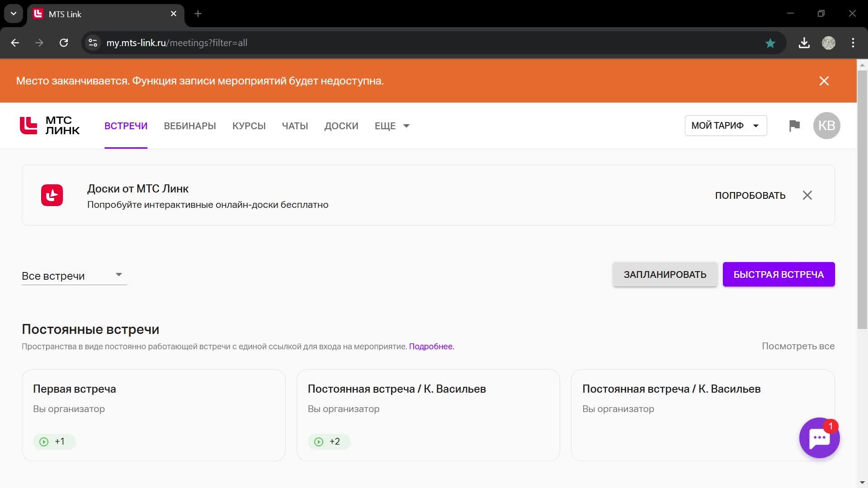Close the MTS Link tab
This screenshot has width=868, height=488.
click(x=174, y=14)
